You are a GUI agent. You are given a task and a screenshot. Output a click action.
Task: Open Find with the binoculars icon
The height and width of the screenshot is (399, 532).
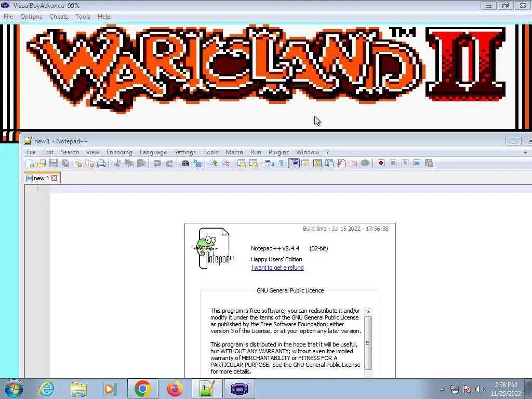tap(185, 164)
